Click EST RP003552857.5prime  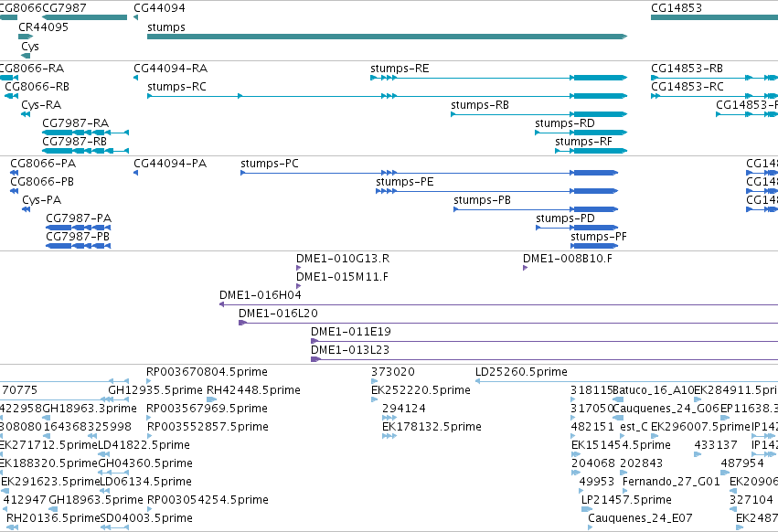click(x=149, y=436)
